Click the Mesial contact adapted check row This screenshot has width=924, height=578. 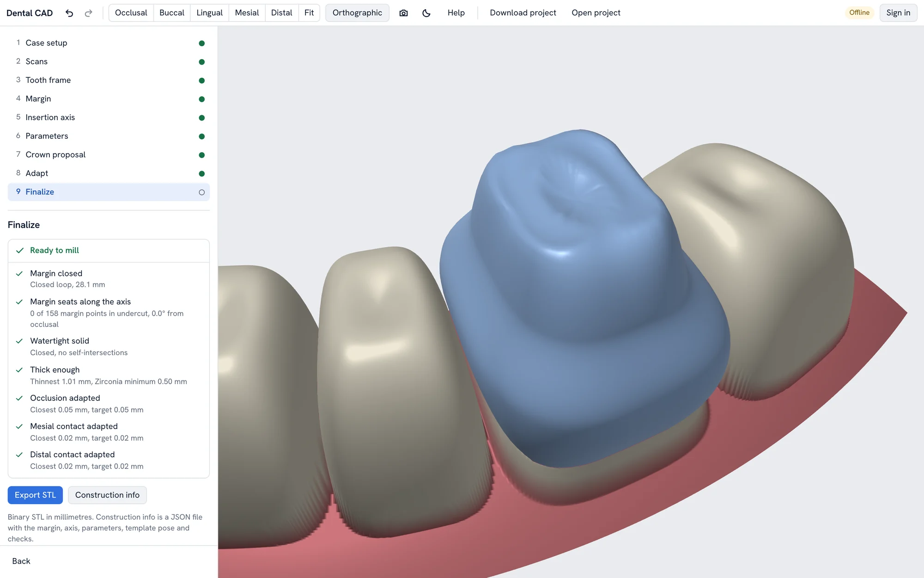[x=109, y=432]
